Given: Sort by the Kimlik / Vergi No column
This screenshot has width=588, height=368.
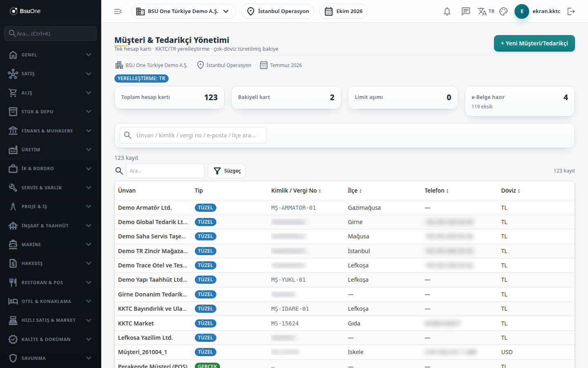Looking at the screenshot, I should [296, 191].
